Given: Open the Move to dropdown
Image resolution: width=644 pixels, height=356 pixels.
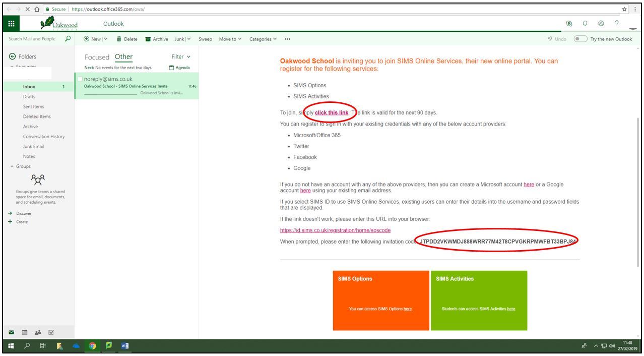Looking at the screenshot, I should click(x=230, y=39).
